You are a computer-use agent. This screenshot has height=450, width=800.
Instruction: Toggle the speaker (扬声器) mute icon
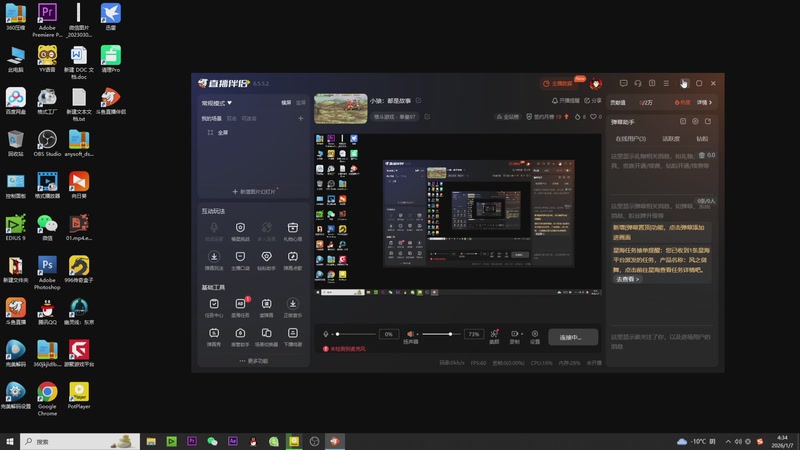[410, 334]
